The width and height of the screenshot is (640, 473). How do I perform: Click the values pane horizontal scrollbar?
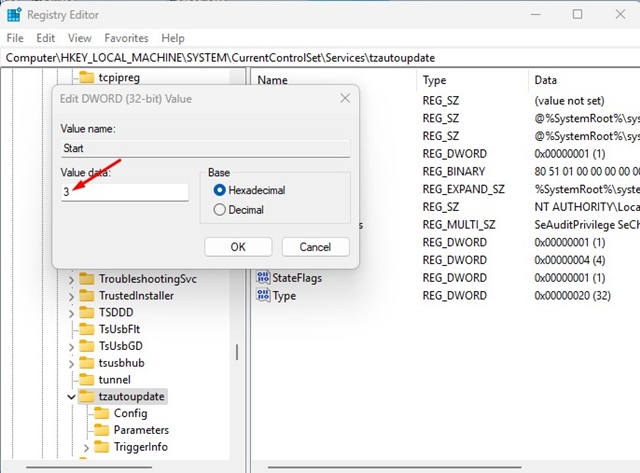394,467
